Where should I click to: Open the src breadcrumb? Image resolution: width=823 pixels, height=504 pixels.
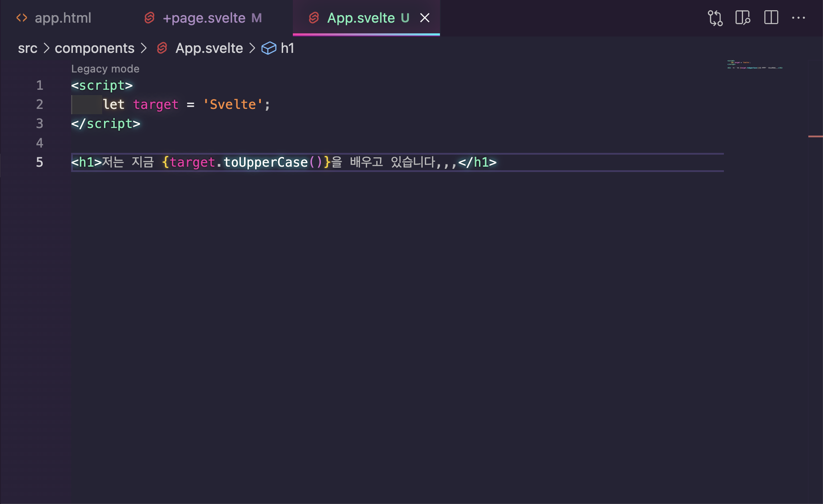point(28,48)
